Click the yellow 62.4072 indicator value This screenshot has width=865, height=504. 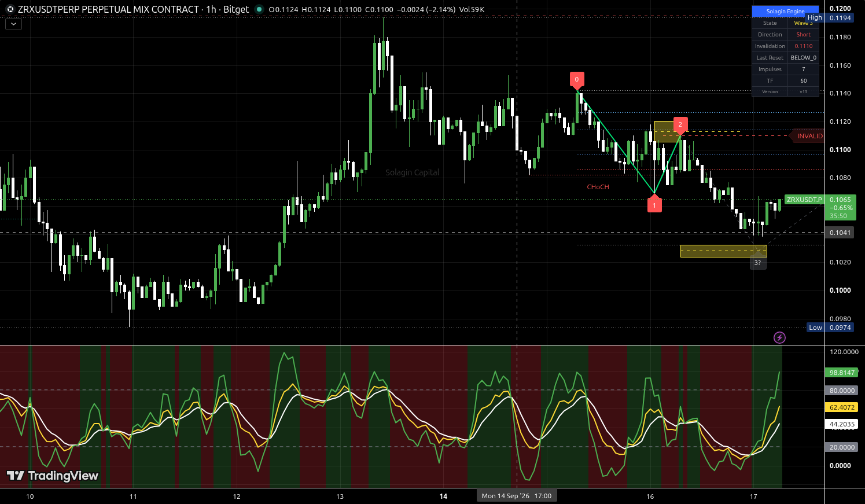click(x=842, y=407)
